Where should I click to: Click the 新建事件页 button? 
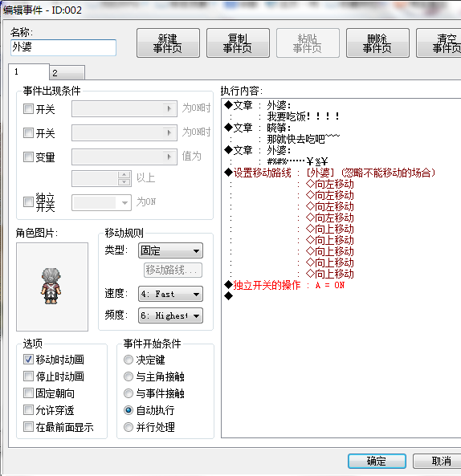tap(168, 43)
